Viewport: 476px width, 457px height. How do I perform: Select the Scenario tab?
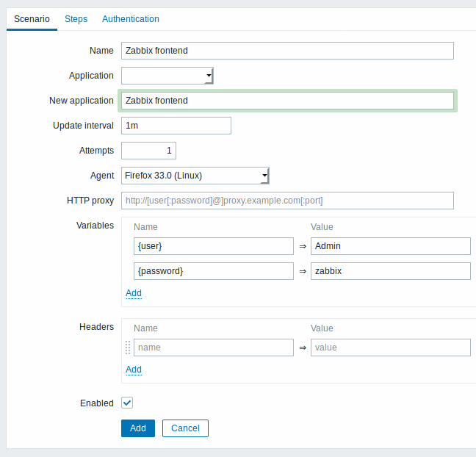32,19
